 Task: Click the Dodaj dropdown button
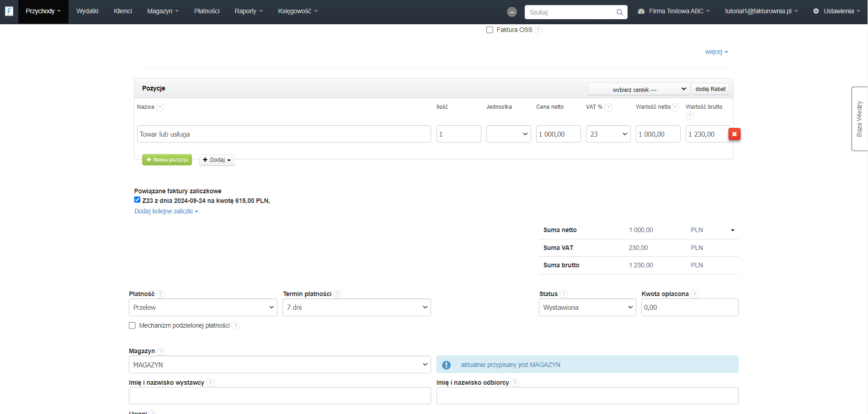coord(217,160)
